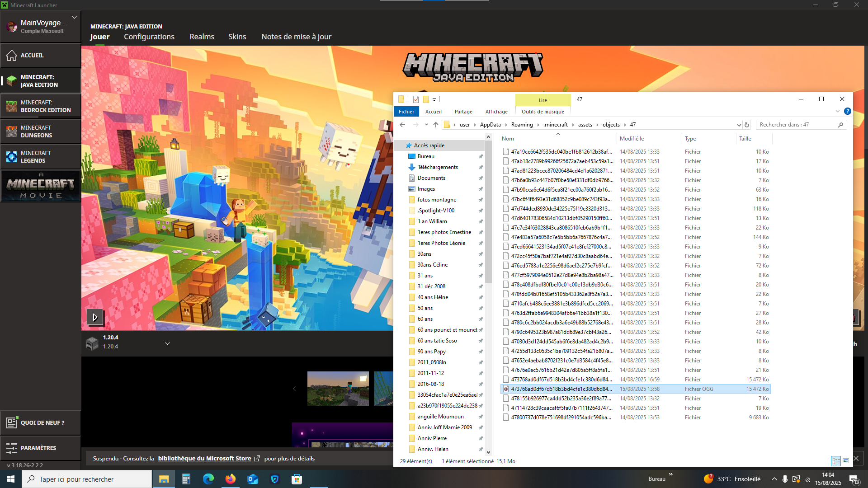Click the MainVoyage account avatar
Image resolution: width=868 pixels, height=488 pixels.
(x=12, y=27)
